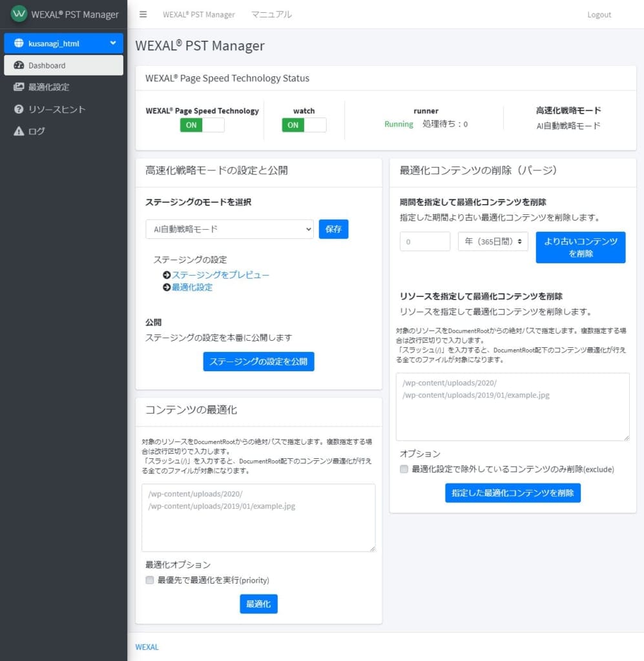Click the WEXAL footer link
The image size is (644, 661).
147,647
